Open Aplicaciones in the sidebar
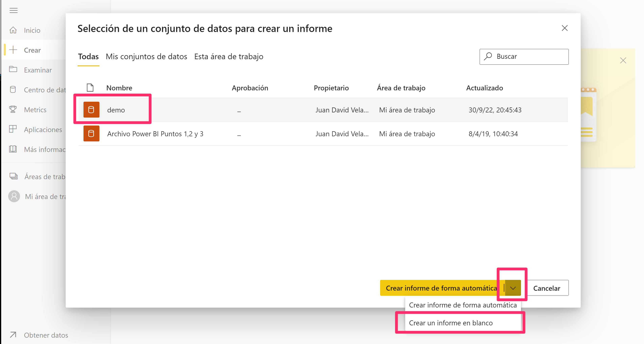Screen dimensions: 644x344 (x=43, y=129)
